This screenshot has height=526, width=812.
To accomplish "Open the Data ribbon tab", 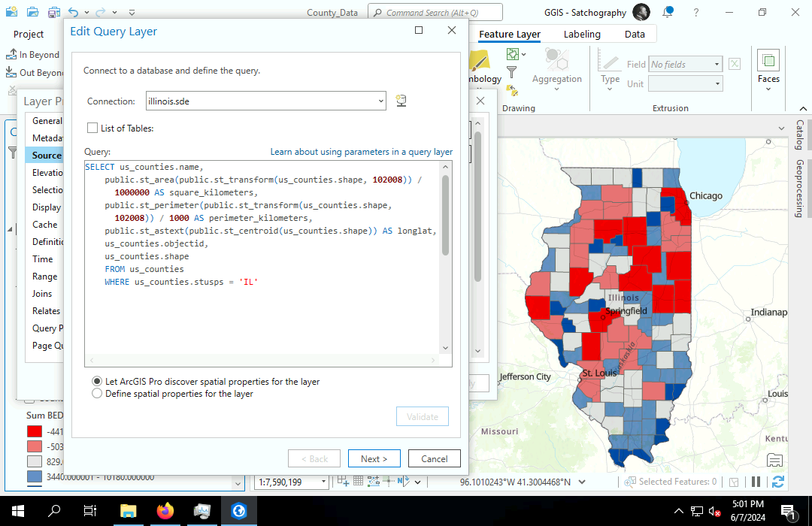I will pyautogui.click(x=635, y=34).
